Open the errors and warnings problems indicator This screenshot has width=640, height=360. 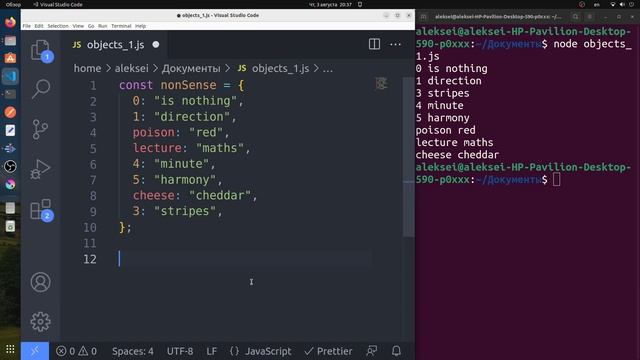coord(76,351)
